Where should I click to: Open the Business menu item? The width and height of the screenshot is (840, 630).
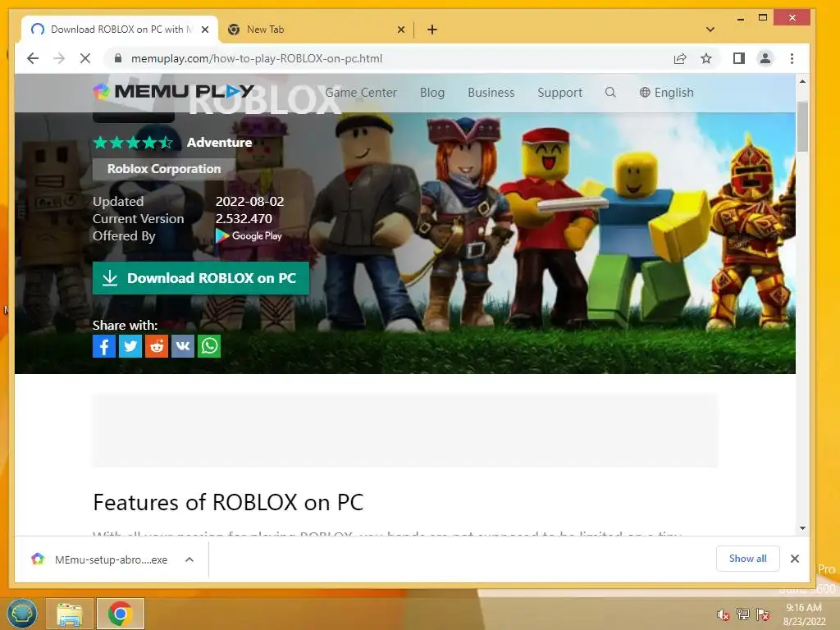[491, 93]
